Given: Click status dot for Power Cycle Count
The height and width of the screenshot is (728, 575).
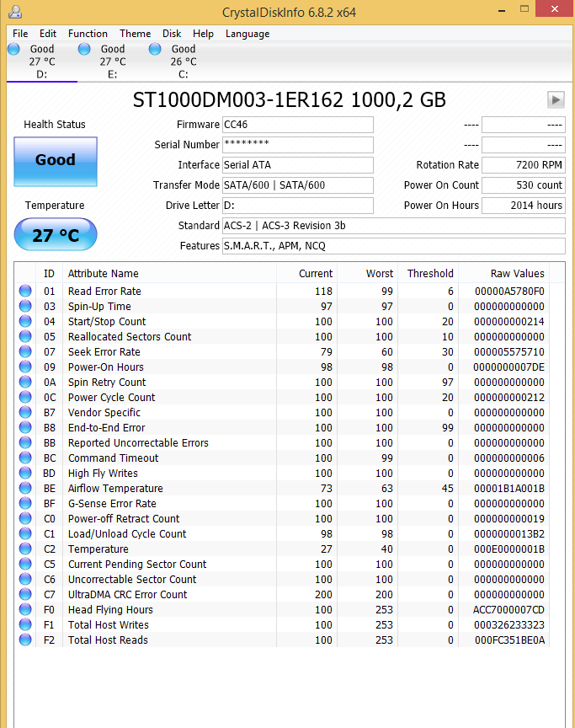Looking at the screenshot, I should (25, 398).
